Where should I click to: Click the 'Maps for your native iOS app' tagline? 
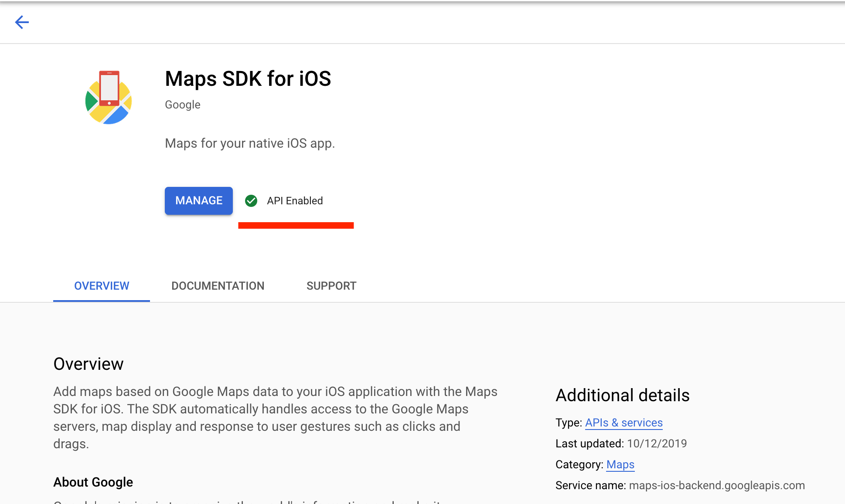click(250, 143)
